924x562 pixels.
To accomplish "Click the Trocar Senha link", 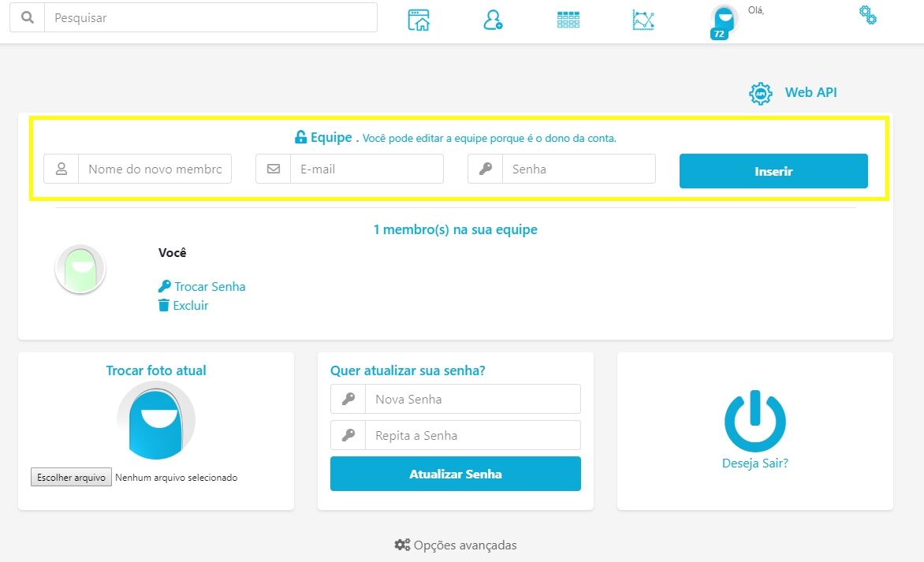I will pyautogui.click(x=209, y=287).
